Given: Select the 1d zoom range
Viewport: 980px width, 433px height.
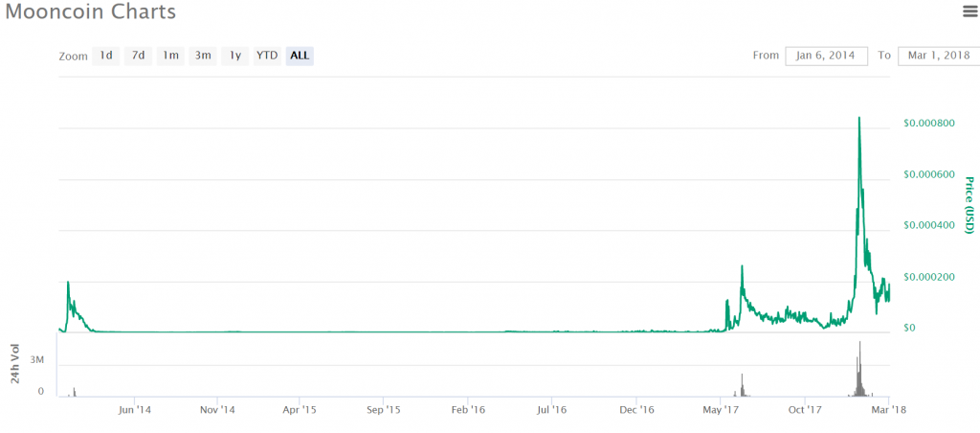Looking at the screenshot, I should [106, 56].
